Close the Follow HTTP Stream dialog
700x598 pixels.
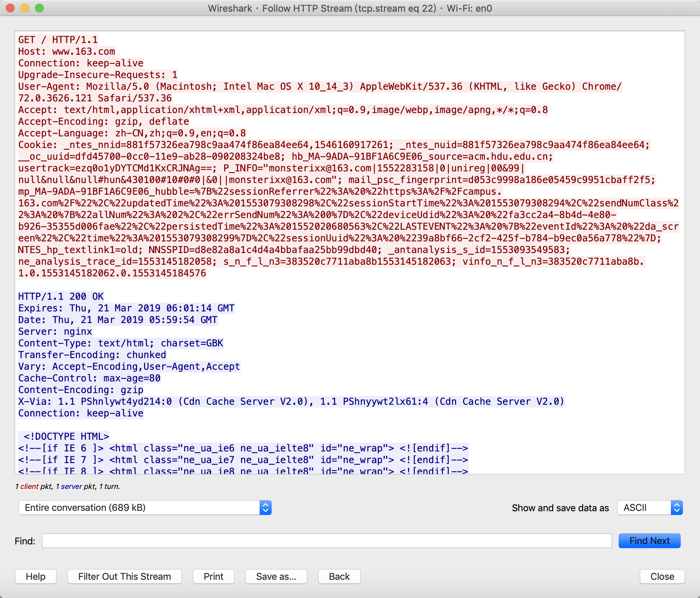[662, 576]
